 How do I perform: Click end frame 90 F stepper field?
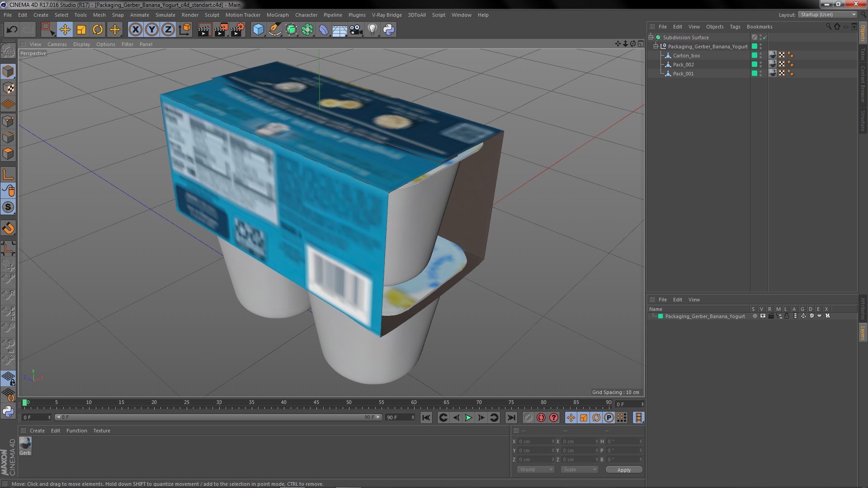400,418
